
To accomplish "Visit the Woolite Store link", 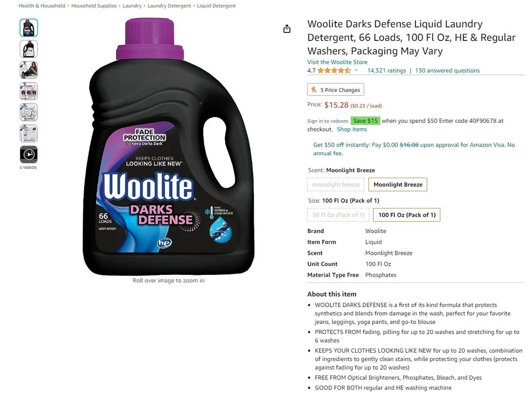I will point(337,62).
